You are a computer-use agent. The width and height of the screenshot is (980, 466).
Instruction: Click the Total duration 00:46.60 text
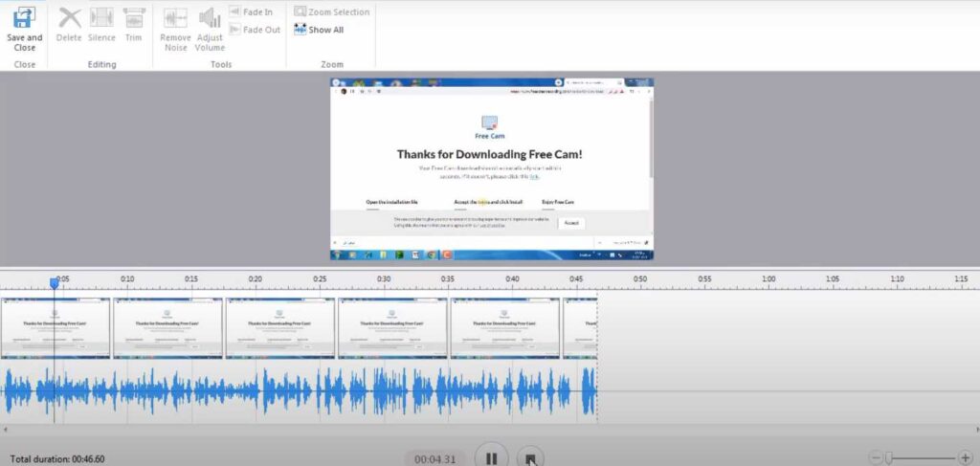point(57,459)
